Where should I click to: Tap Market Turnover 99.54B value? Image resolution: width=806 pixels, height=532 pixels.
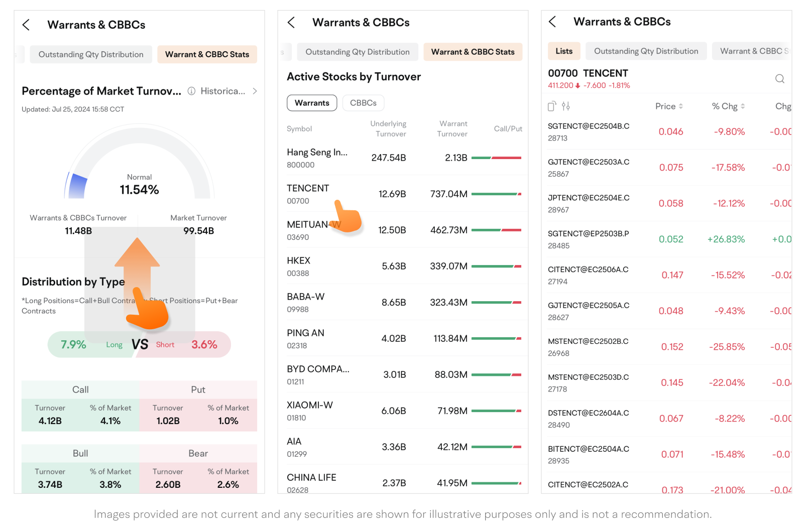click(x=199, y=231)
